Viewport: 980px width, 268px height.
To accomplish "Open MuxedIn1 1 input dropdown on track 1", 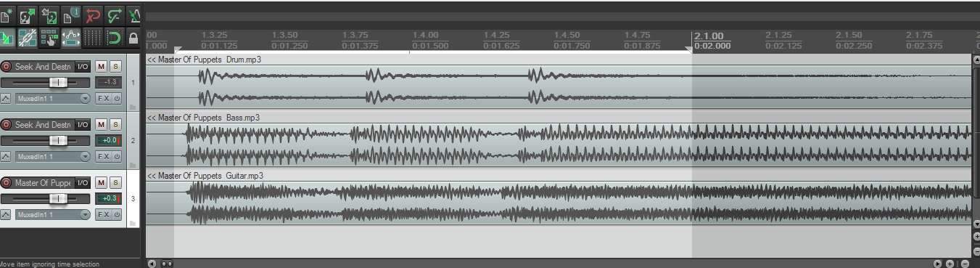I will point(52,98).
